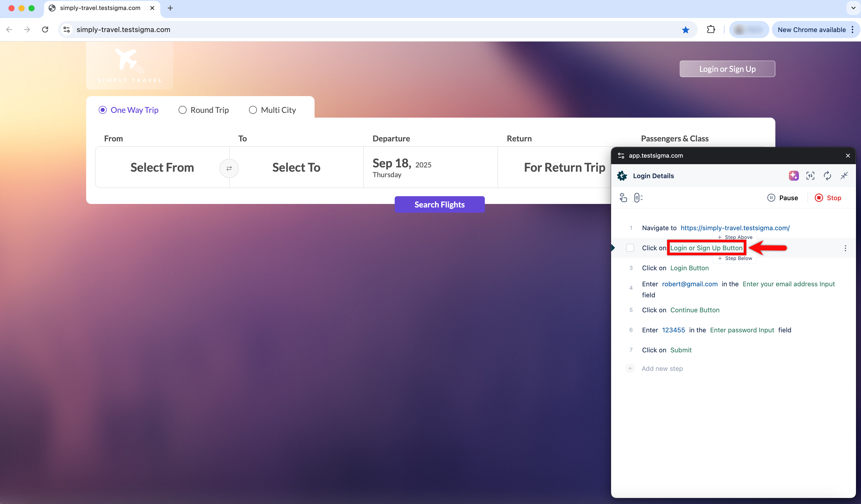The image size is (861, 504).
Task: Click the sync/refresh icon in Login Details
Action: pos(827,175)
